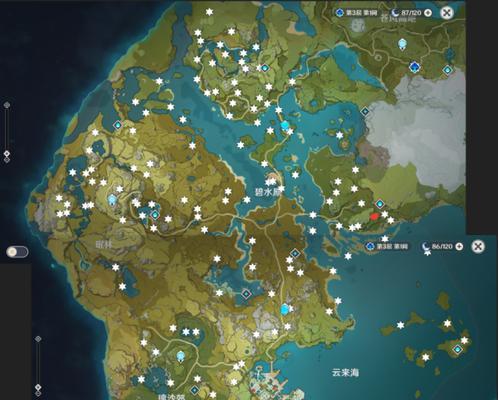Select the teleport waypoint on the far eastern island
The image size is (498, 400).
458,349
